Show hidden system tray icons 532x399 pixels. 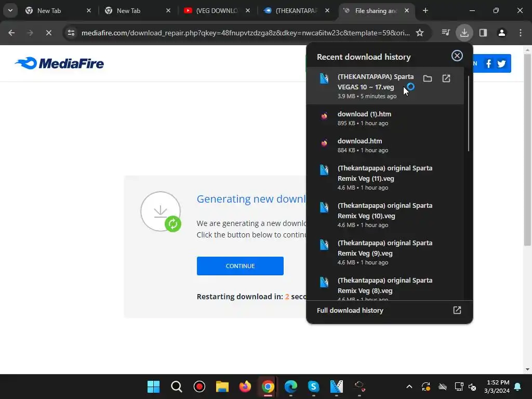pos(409,387)
